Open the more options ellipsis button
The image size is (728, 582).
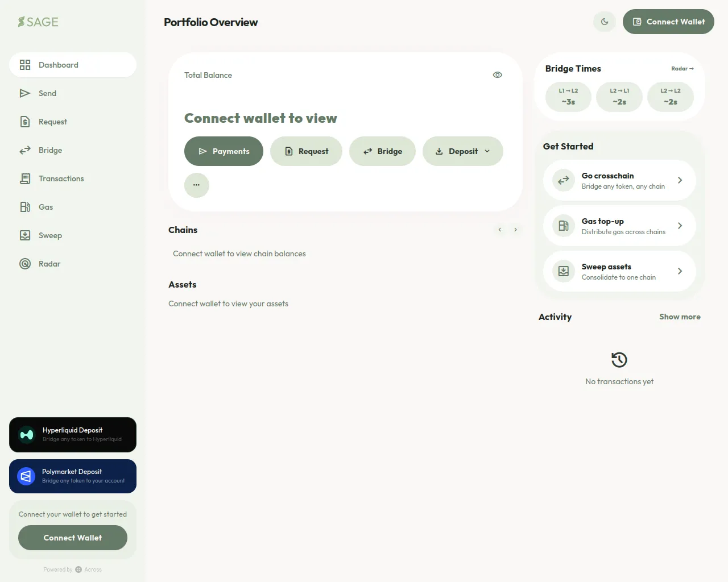pyautogui.click(x=197, y=185)
